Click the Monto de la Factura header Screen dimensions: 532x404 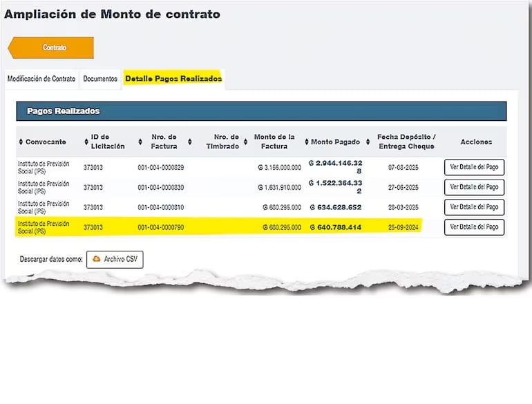pyautogui.click(x=274, y=142)
